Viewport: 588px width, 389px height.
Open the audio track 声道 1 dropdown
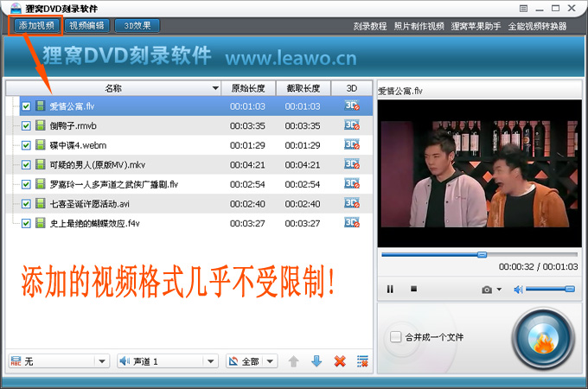tap(168, 361)
